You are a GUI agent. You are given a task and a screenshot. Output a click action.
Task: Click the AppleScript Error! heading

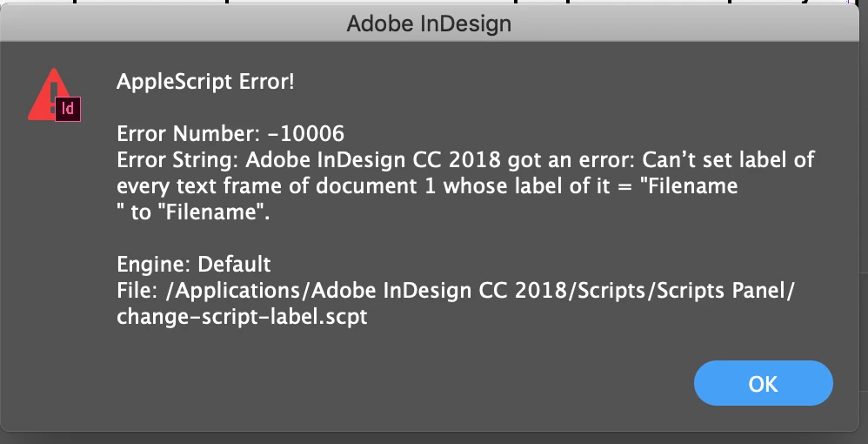tap(205, 82)
